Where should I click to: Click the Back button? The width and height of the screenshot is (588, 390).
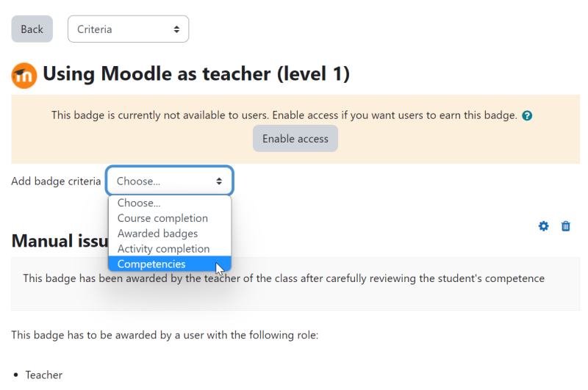(32, 29)
